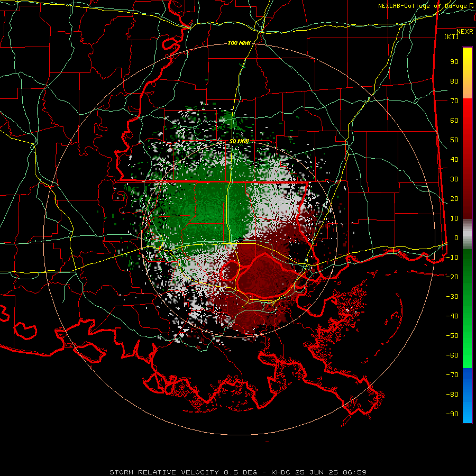Click the -90 value on the velocity scale
This screenshot has width=476, height=476.
point(452,414)
